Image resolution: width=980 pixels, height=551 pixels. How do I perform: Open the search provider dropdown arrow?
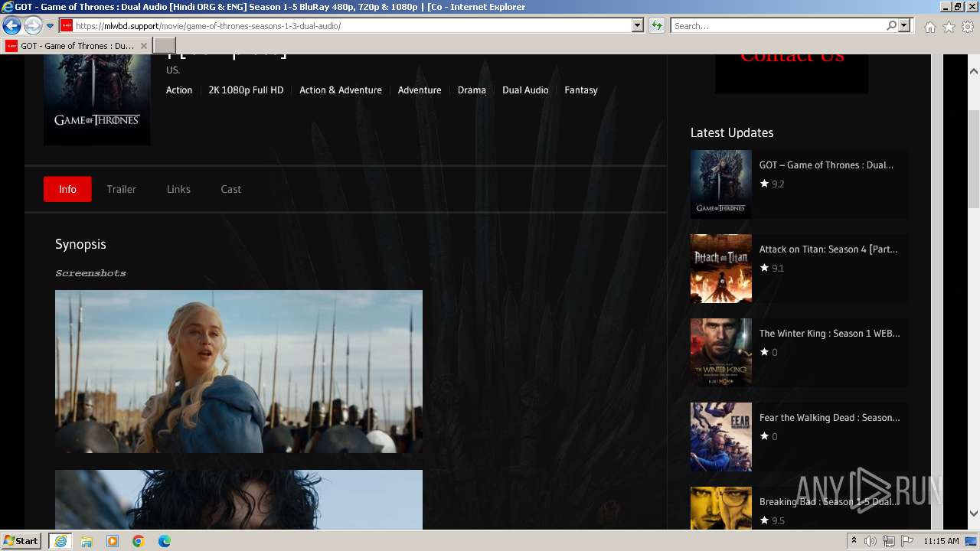point(904,25)
